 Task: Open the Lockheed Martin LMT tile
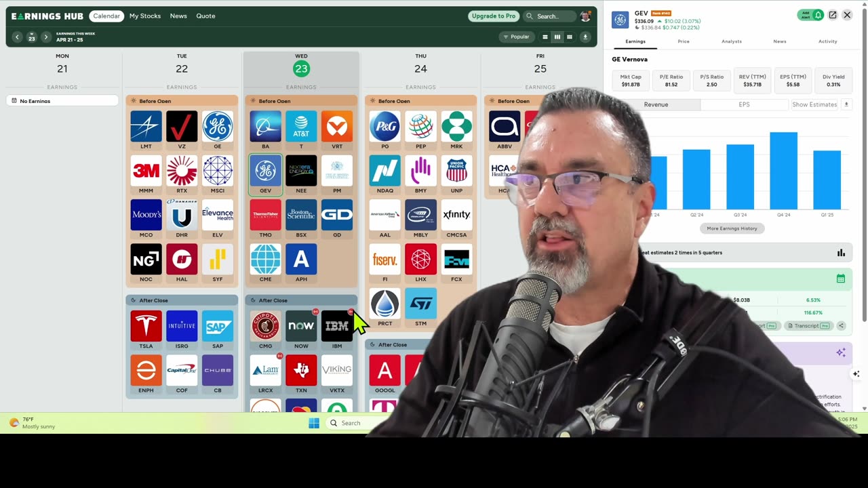(x=146, y=130)
